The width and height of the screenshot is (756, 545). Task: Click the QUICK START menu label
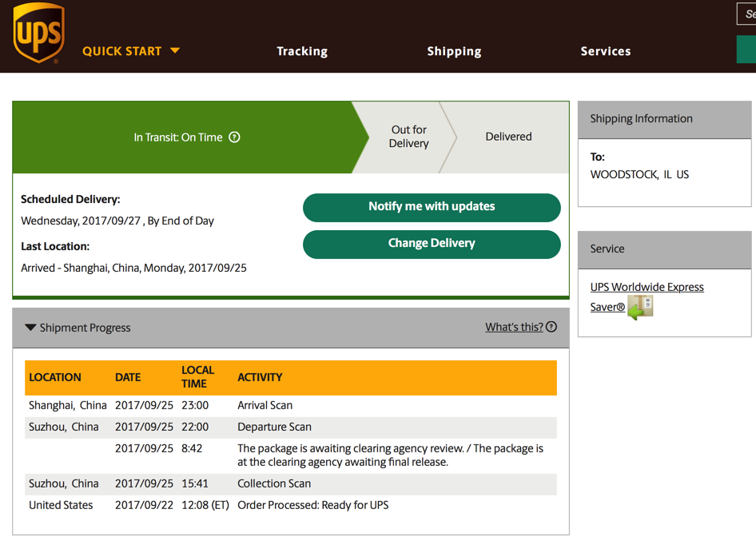122,51
